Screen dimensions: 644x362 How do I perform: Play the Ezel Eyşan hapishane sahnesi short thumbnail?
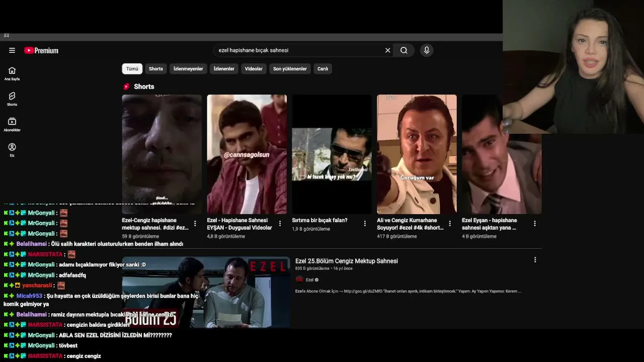pos(502,154)
